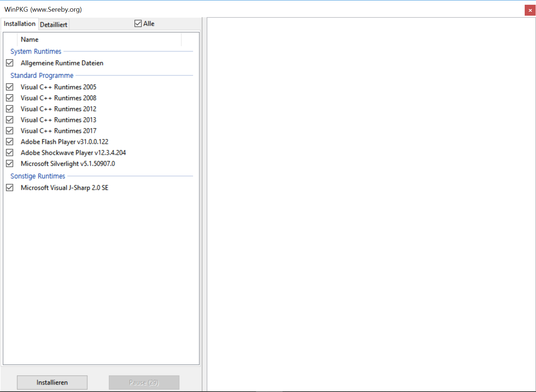The width and height of the screenshot is (536, 392).
Task: Switch to the Installation tab
Action: point(20,24)
